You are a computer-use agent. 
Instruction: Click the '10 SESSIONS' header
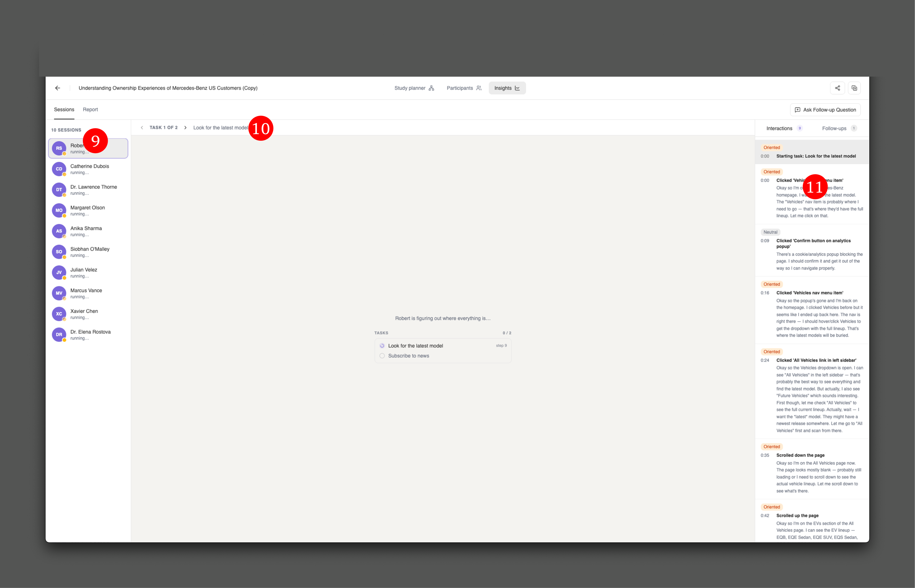click(x=66, y=130)
